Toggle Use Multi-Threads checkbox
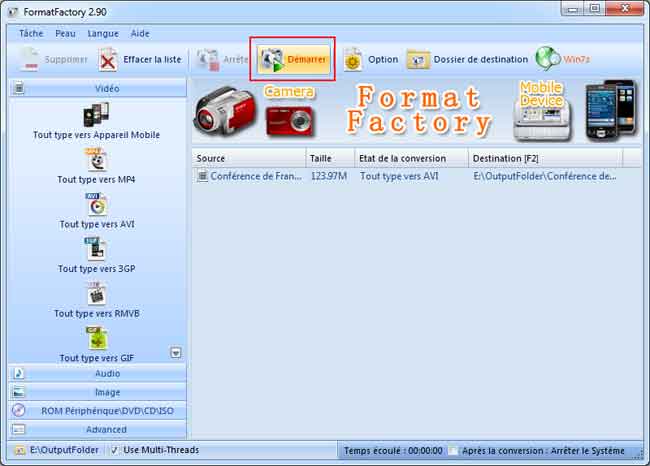 coord(115,450)
